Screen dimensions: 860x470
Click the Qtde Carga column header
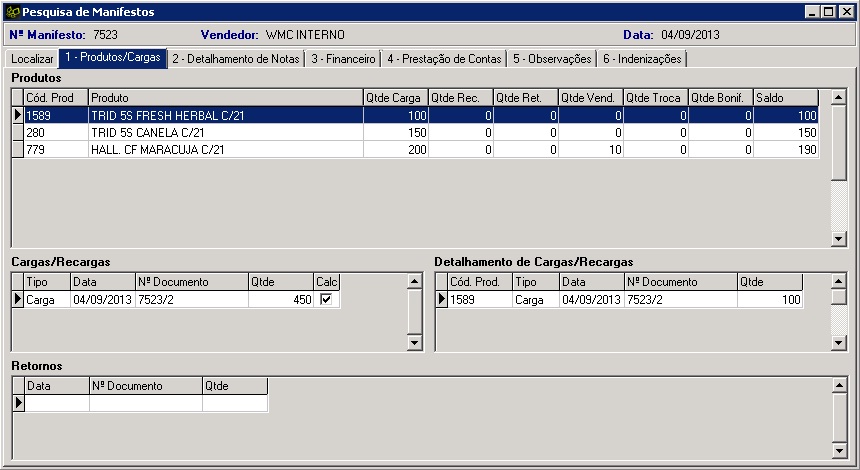pos(395,98)
